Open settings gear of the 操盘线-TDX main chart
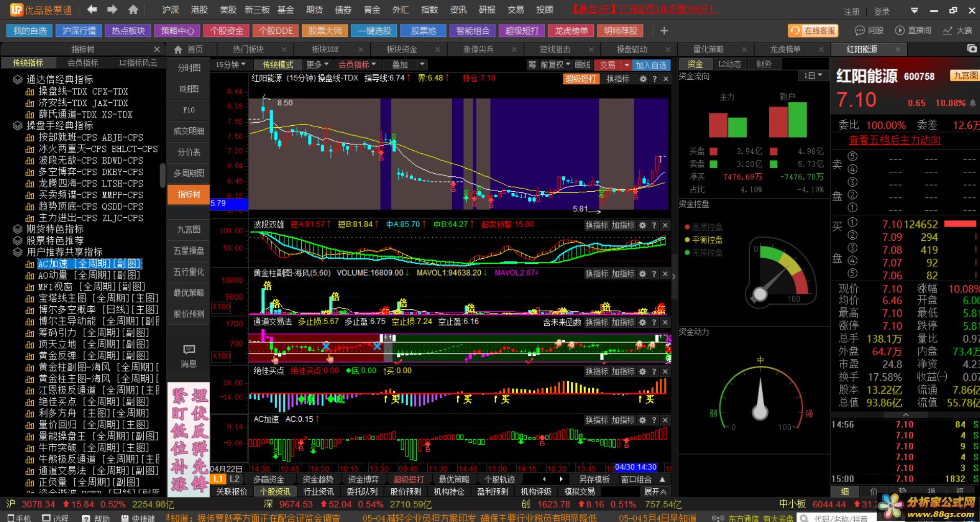 pyautogui.click(x=642, y=79)
